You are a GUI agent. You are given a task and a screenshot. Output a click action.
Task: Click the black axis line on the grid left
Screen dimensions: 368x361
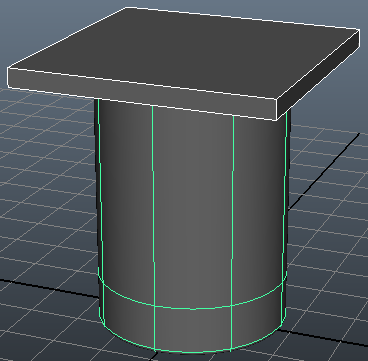(x=50, y=287)
